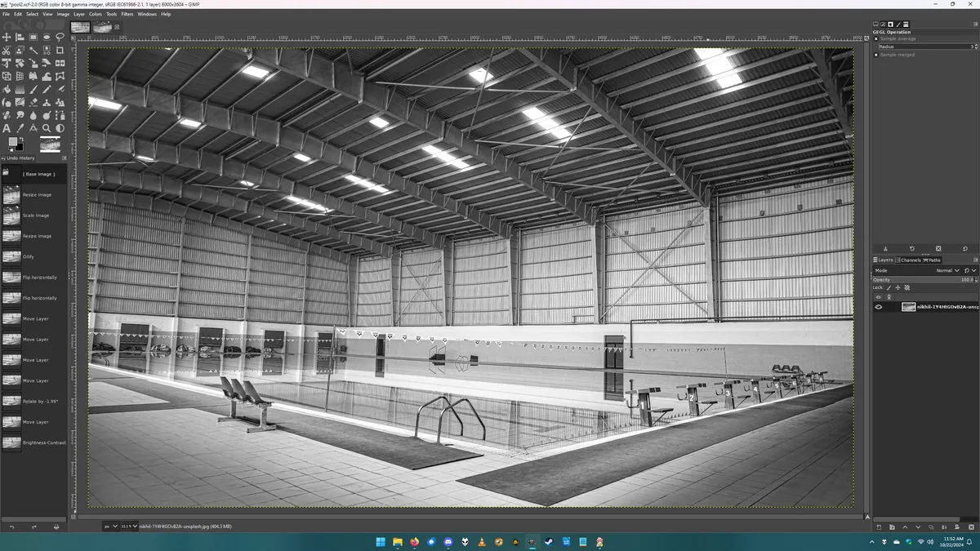Viewport: 980px width, 551px height.
Task: Click the swap foreground and background colors arrow
Action: coord(21,139)
